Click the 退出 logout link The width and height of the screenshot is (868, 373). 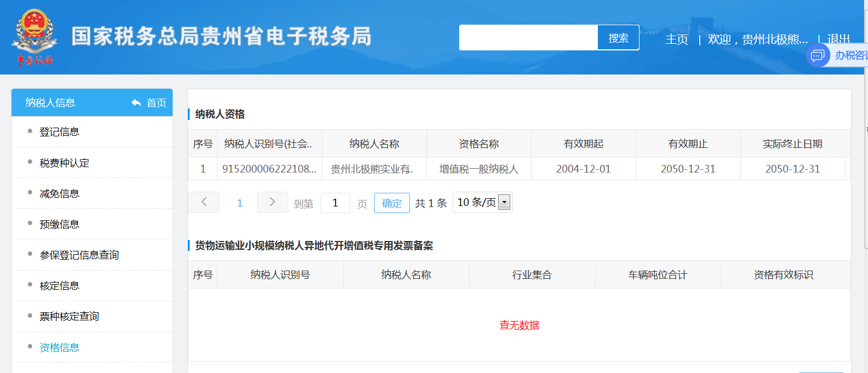click(x=838, y=39)
